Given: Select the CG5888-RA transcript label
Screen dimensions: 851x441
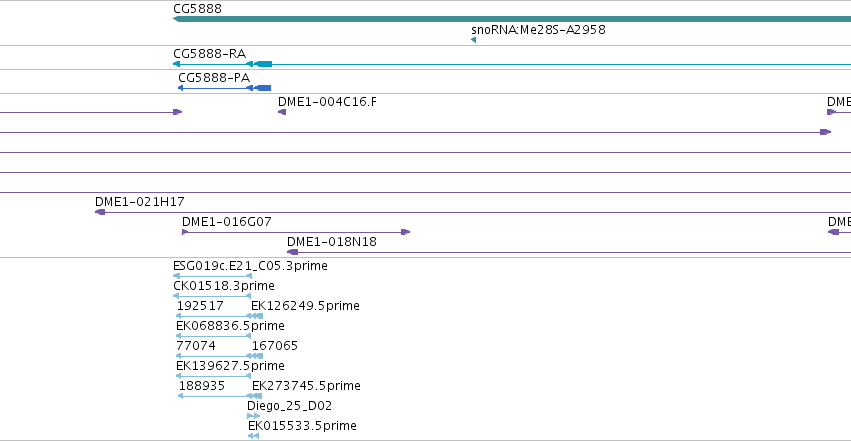Looking at the screenshot, I should [209, 54].
